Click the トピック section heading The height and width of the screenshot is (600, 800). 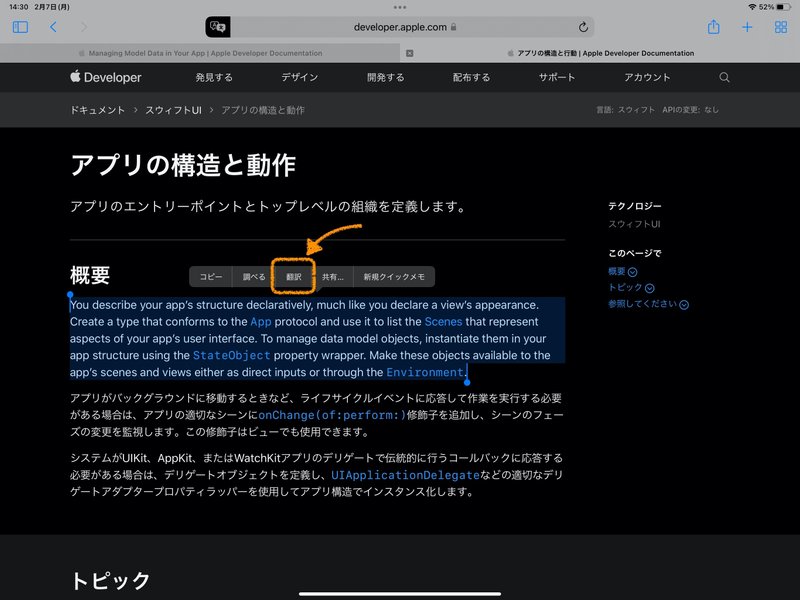tap(110, 581)
